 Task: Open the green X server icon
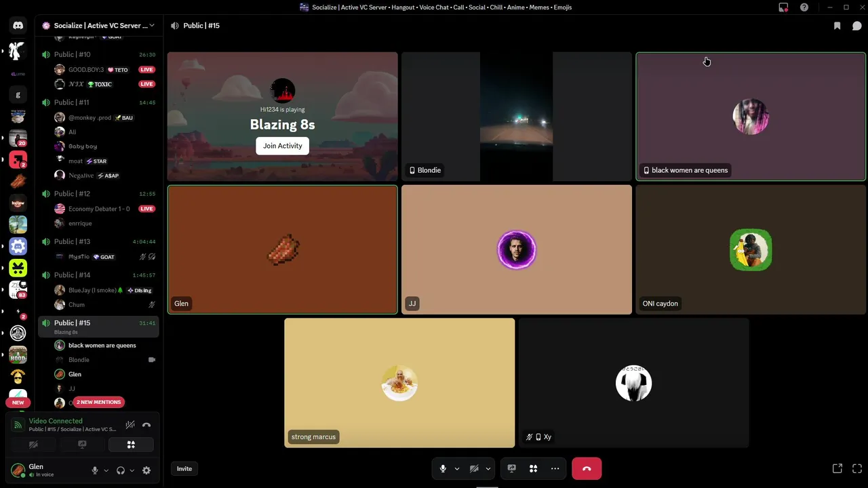click(x=18, y=268)
